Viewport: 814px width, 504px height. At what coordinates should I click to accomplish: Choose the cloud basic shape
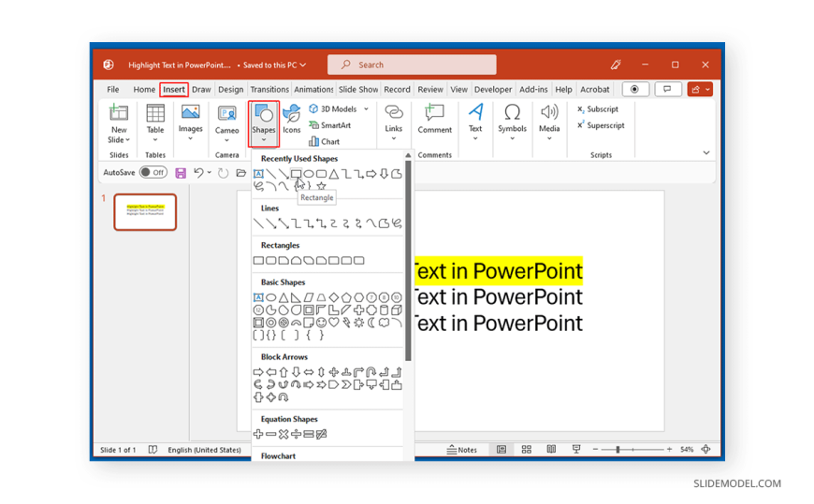(385, 323)
